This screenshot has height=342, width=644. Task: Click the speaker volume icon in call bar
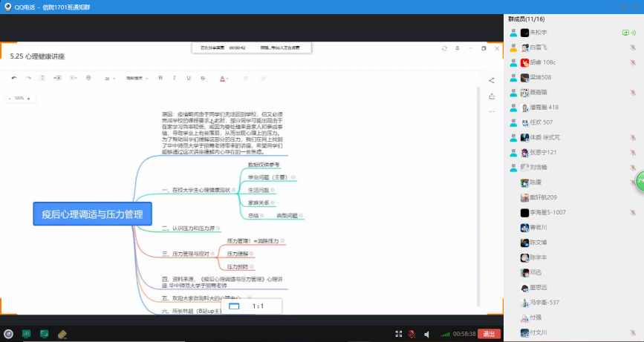click(x=427, y=334)
